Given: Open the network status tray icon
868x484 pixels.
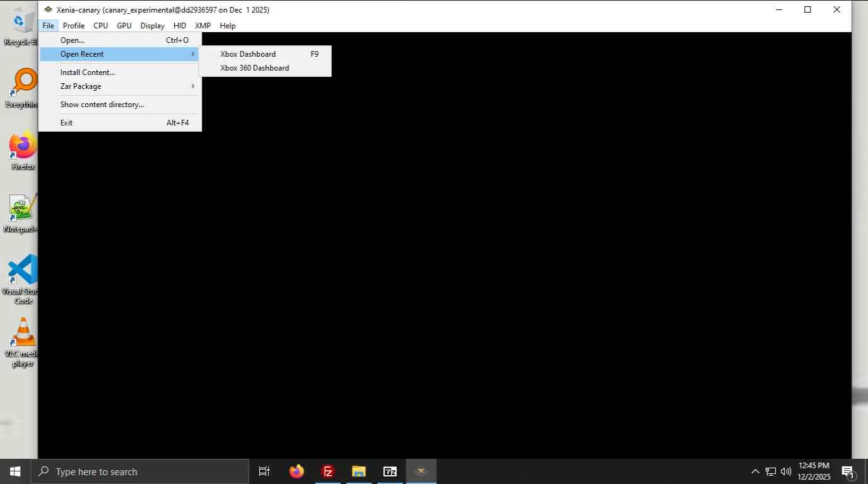Looking at the screenshot, I should click(770, 471).
